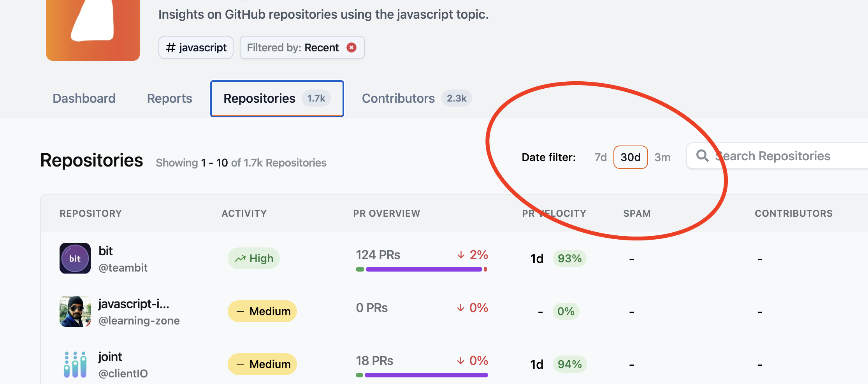Screen dimensions: 868x384
Task: Select the 3m date filter
Action: point(663,157)
